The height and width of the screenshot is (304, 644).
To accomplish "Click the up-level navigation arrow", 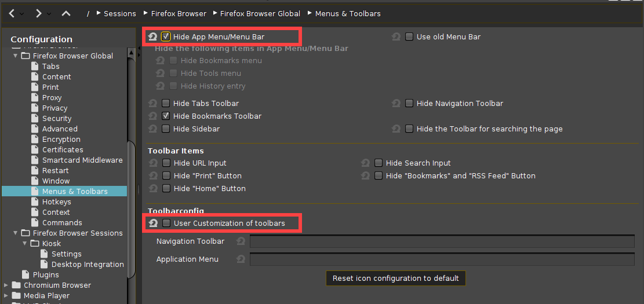I will (x=66, y=13).
